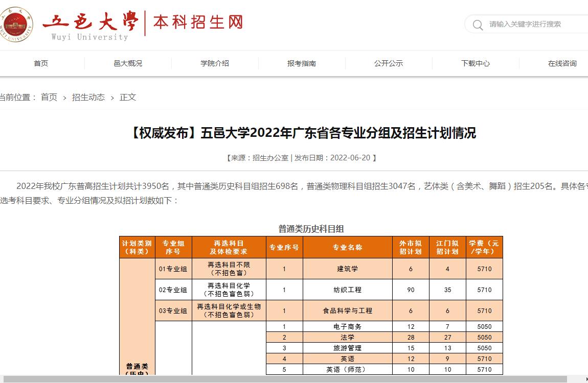Click value 15 in the 旅游管理 row
Screen dimensions: 588x383
point(411,348)
